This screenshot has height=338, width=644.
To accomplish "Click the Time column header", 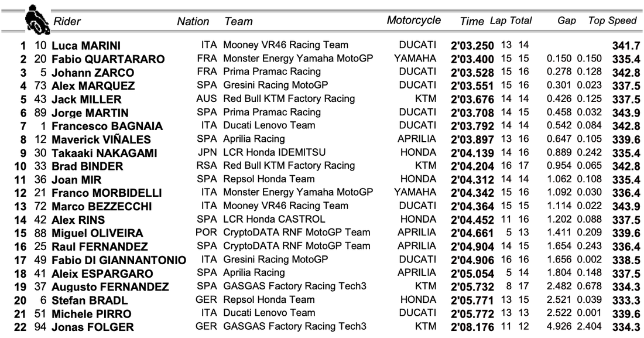I will (x=472, y=22).
